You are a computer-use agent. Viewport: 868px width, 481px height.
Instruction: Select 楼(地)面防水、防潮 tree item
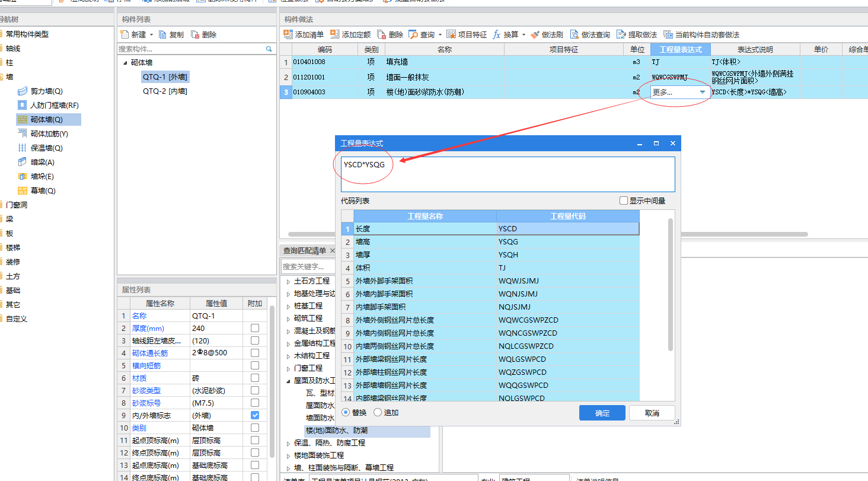(337, 431)
